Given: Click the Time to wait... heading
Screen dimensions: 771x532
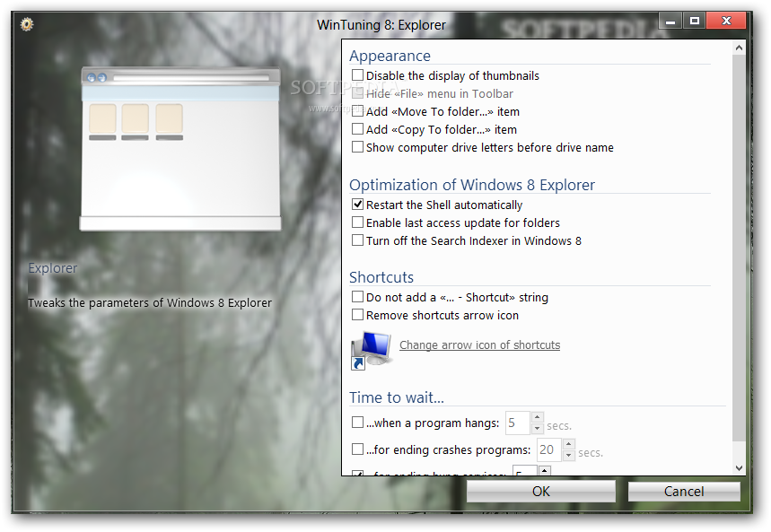Looking at the screenshot, I should tap(397, 397).
